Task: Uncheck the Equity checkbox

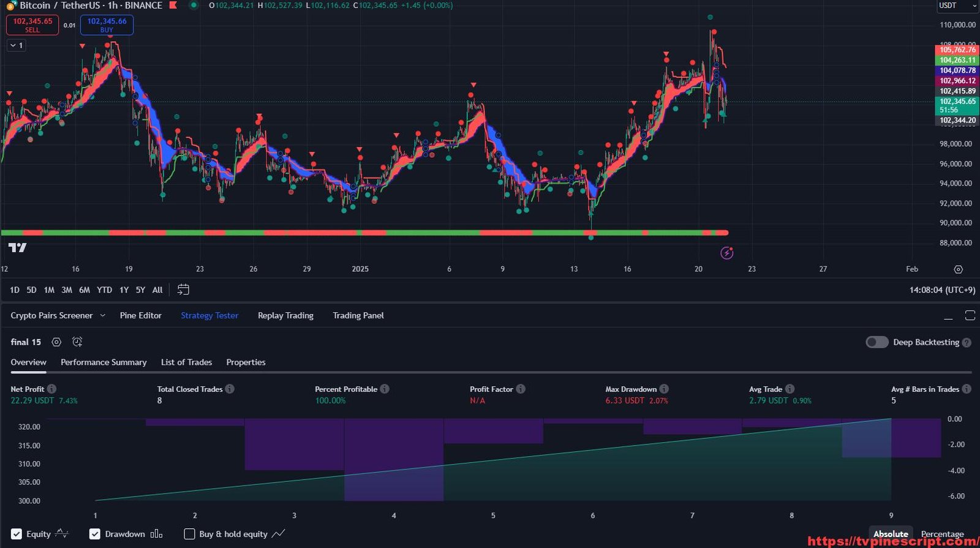Action: (x=17, y=534)
